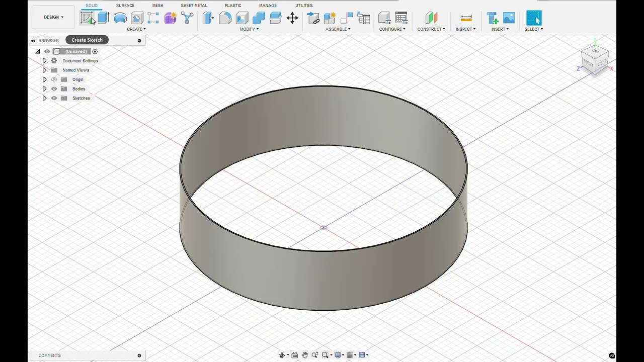Expand the COMMENTS panel using its circle button
The image size is (644, 362).
point(139,355)
